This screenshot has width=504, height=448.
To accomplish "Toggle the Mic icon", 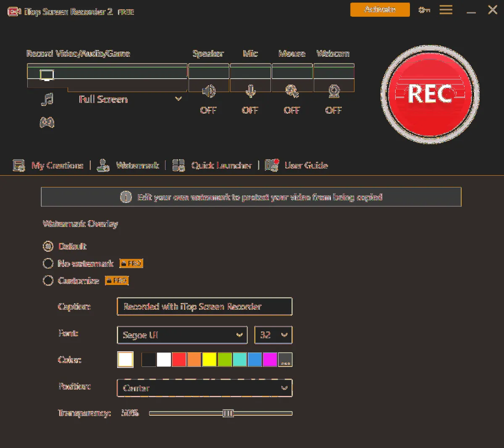I will pyautogui.click(x=250, y=91).
